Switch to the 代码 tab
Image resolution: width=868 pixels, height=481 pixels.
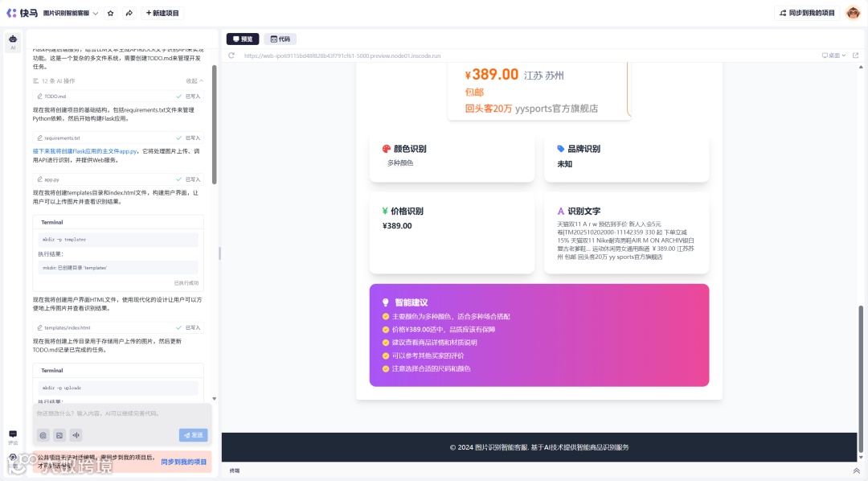point(280,39)
